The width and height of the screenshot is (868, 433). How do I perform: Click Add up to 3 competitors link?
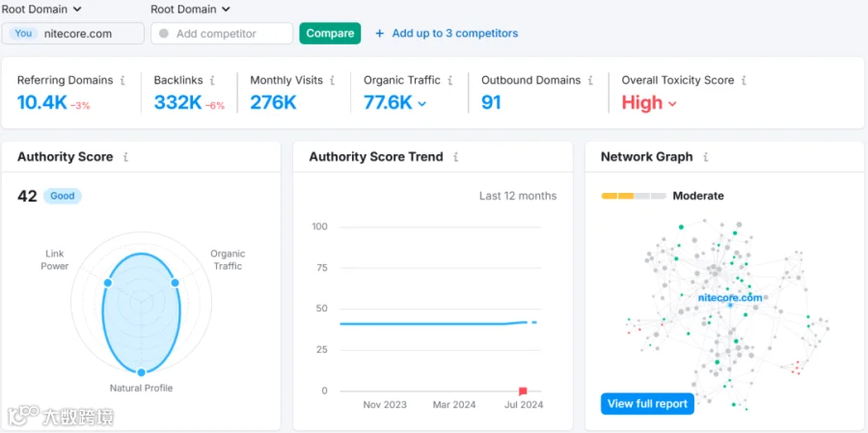[x=447, y=33]
